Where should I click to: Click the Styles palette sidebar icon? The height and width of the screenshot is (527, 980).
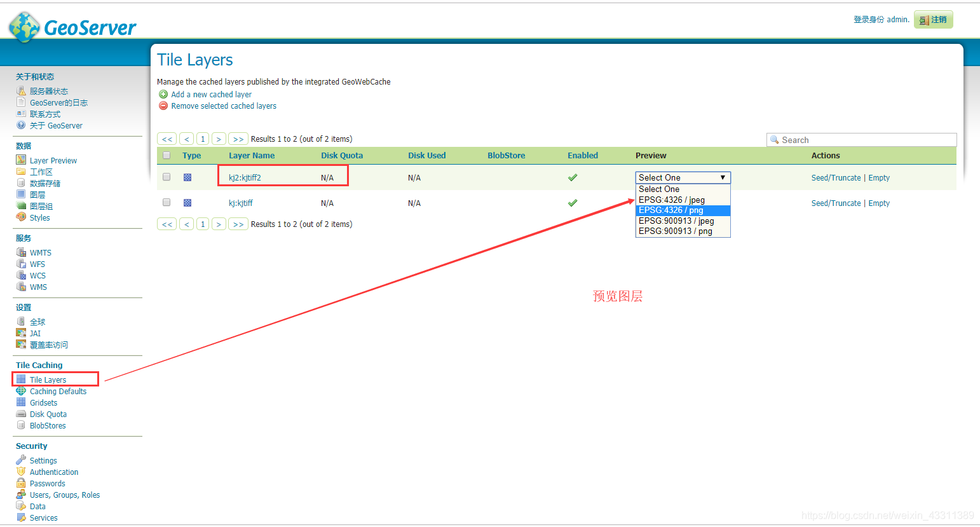(21, 217)
